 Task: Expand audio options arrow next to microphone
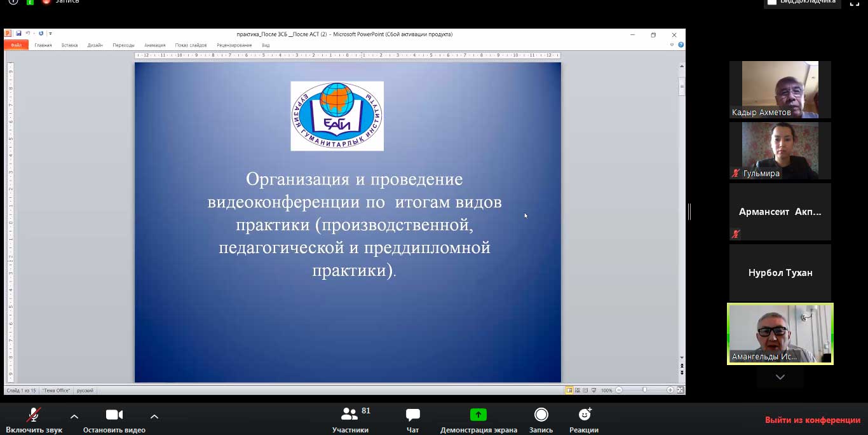tap(74, 417)
